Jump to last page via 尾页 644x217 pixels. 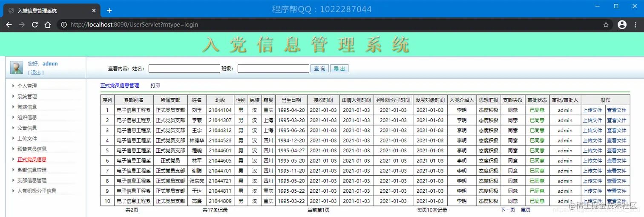pos(526,210)
